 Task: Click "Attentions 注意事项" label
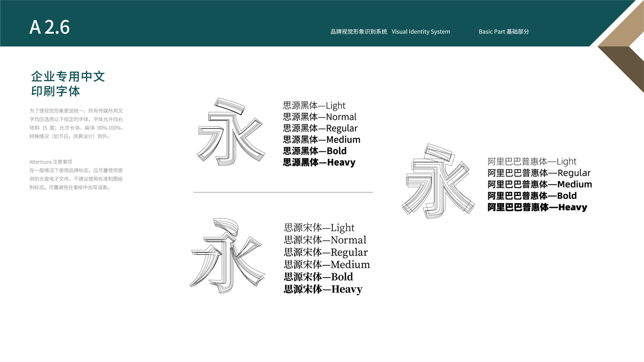coord(50,162)
